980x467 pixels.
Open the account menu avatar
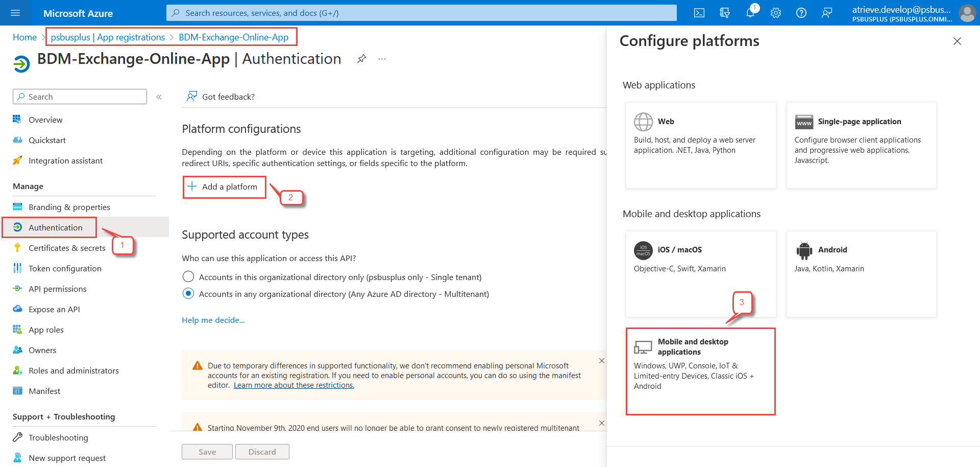pos(967,13)
